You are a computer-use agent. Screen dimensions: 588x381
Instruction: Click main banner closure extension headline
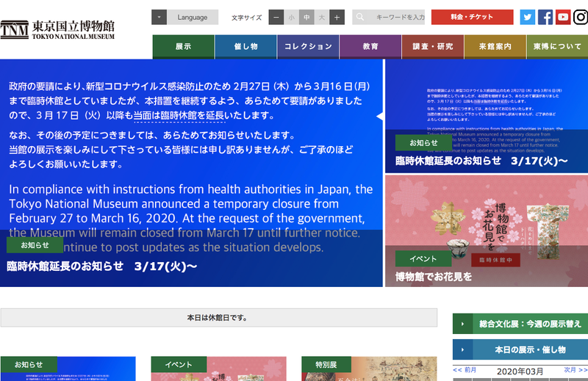click(102, 266)
